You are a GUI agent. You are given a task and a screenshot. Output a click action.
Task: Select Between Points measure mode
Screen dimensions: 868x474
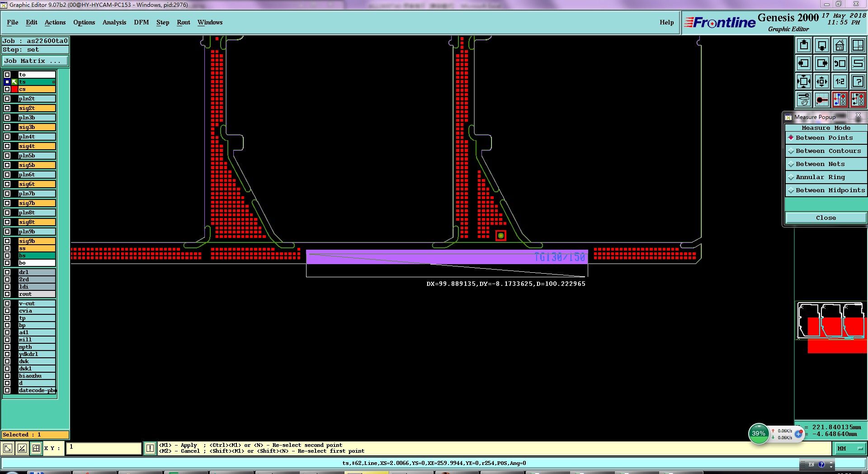[x=826, y=137]
